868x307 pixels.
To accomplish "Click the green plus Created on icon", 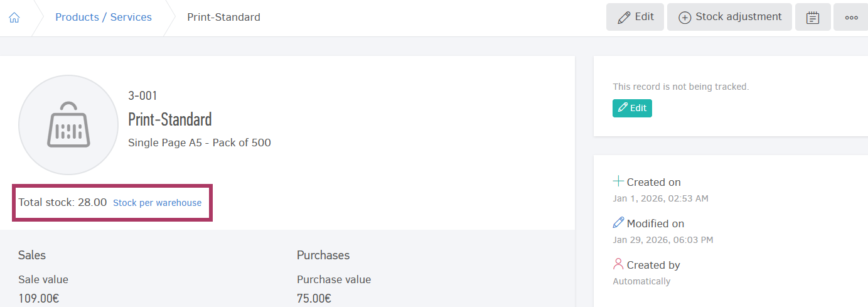I will 618,181.
